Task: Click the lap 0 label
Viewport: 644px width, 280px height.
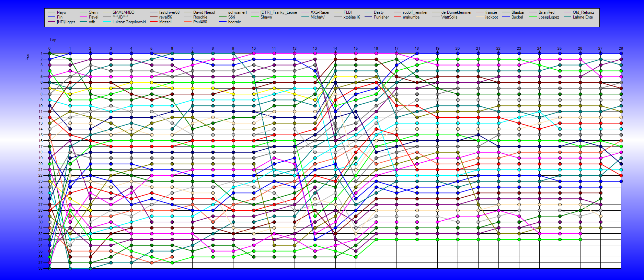Action: (49, 49)
